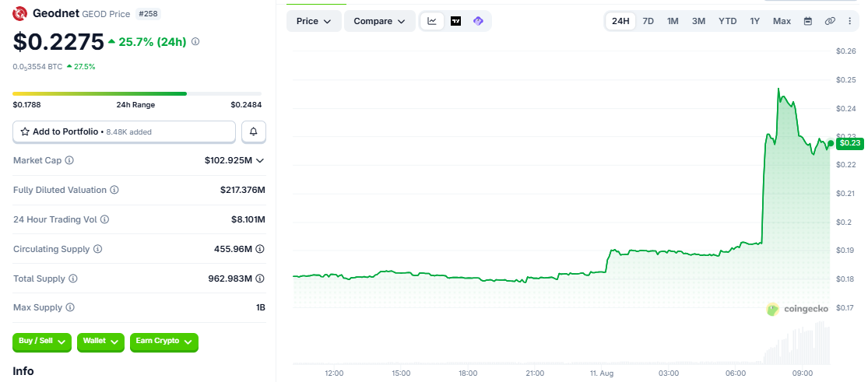Click the 11. Aug date axis label
Image resolution: width=868 pixels, height=382 pixels.
tap(602, 373)
